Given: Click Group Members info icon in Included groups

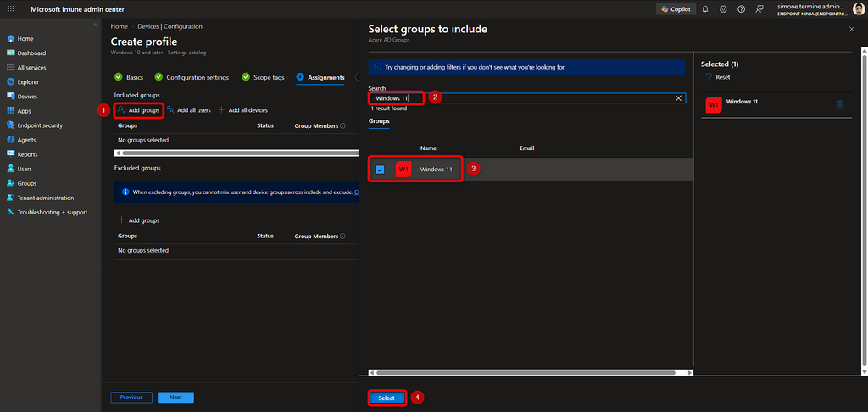Looking at the screenshot, I should point(342,126).
